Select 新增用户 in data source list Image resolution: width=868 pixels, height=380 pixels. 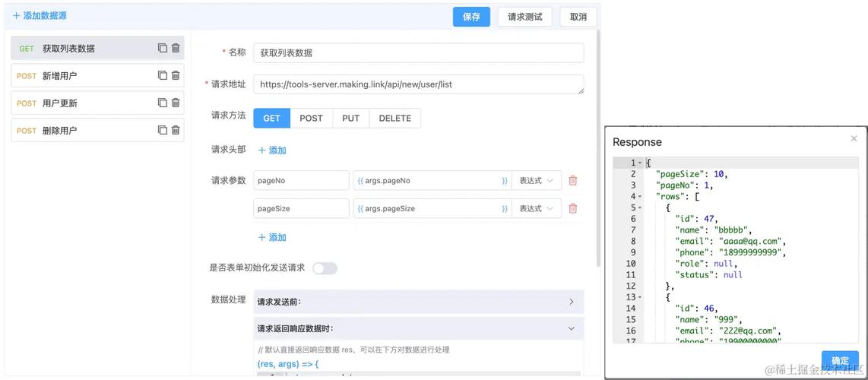pyautogui.click(x=97, y=75)
